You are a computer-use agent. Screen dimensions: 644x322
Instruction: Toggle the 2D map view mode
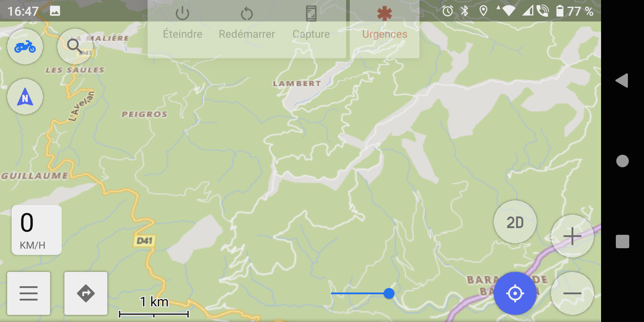515,222
